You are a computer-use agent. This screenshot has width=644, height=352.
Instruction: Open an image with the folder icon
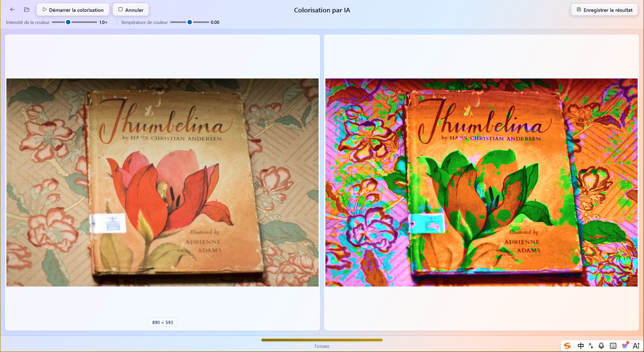[x=27, y=10]
